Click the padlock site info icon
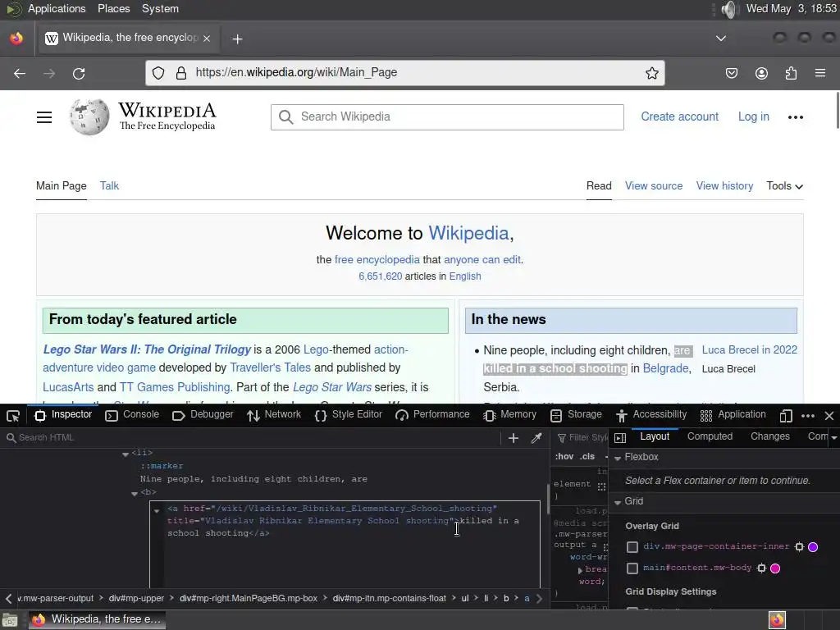 pos(181,73)
